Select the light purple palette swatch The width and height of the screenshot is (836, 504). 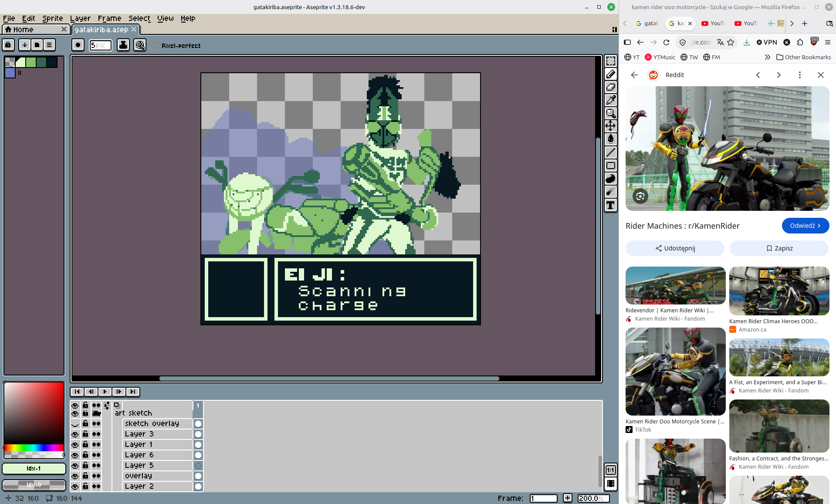pos(10,73)
